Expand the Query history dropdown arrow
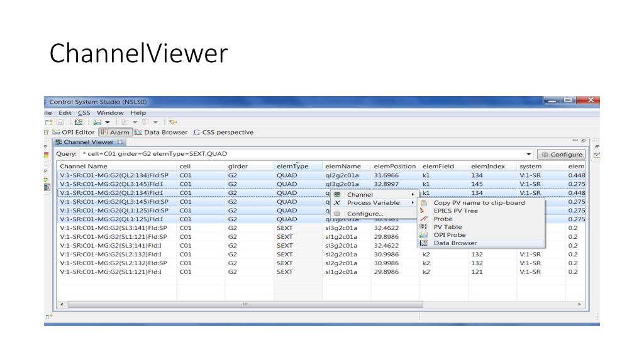 [528, 154]
